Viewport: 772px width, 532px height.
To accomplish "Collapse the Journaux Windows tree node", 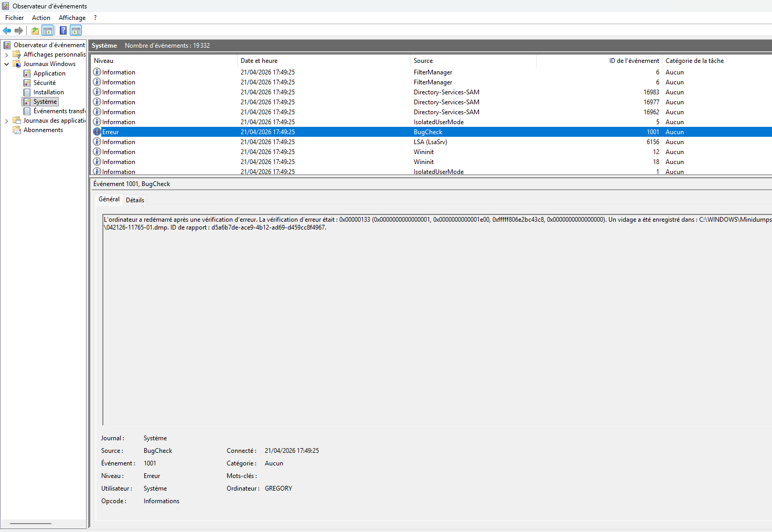I will click(6, 64).
